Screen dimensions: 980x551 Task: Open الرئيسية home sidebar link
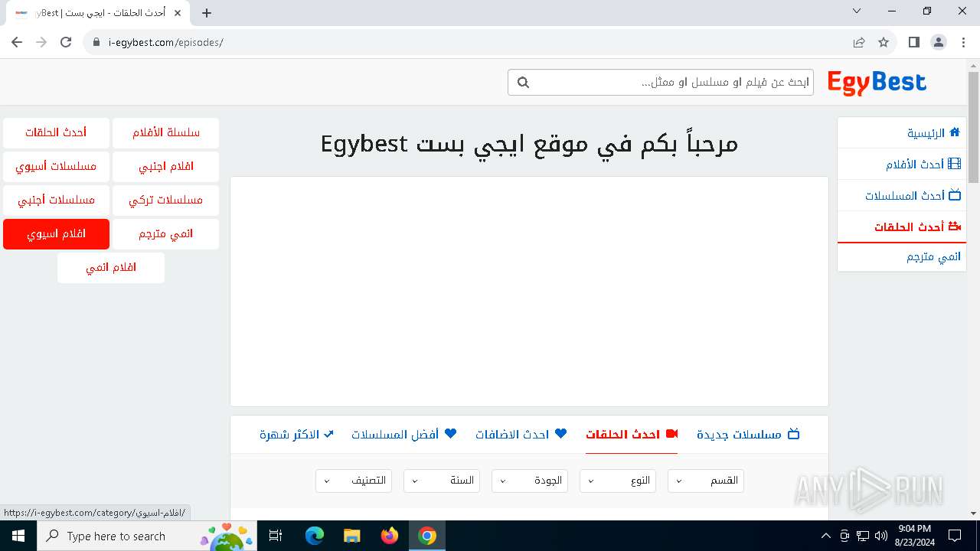902,133
